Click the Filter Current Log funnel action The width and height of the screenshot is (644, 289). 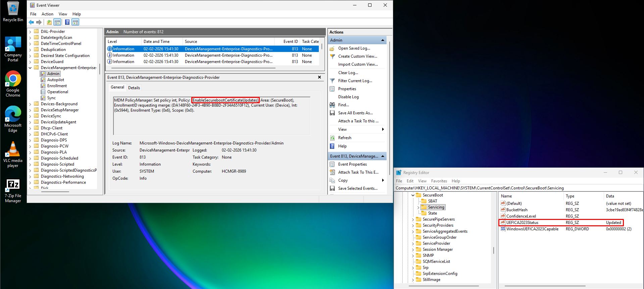[x=355, y=81]
